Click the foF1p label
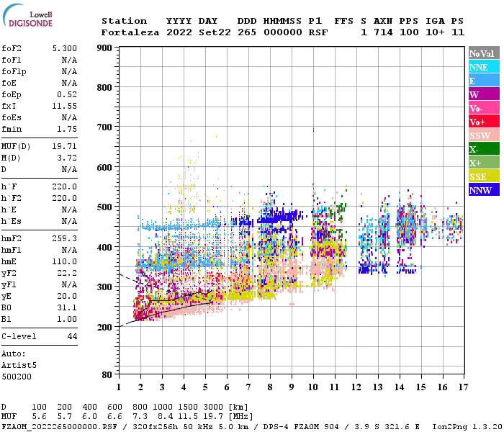The image size is (504, 432). click(14, 72)
